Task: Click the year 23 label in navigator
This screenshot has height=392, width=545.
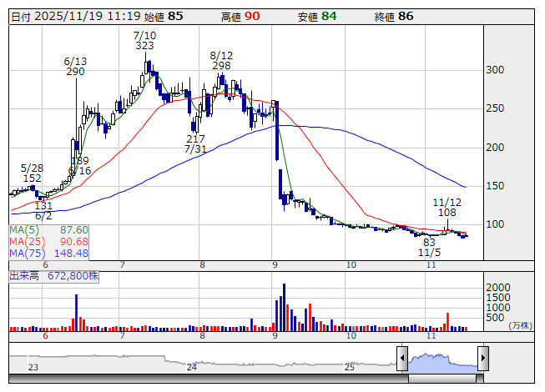Action: point(33,367)
